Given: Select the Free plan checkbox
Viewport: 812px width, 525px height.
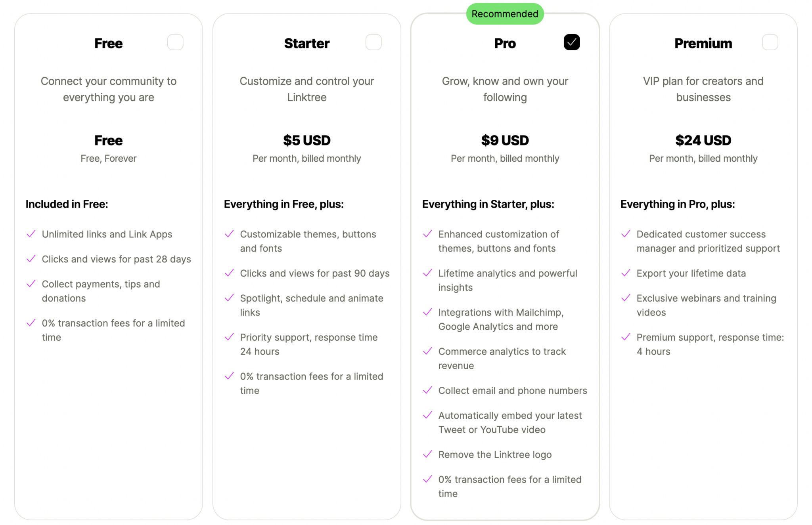Looking at the screenshot, I should pos(175,42).
